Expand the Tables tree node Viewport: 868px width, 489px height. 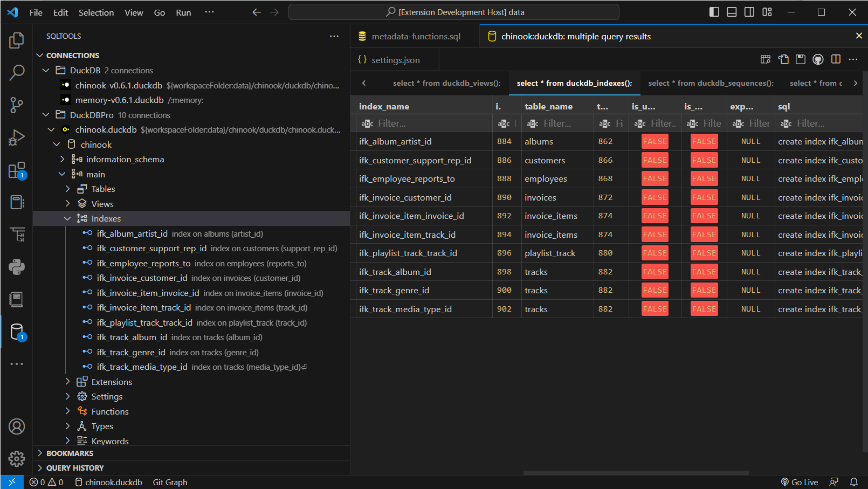(67, 189)
